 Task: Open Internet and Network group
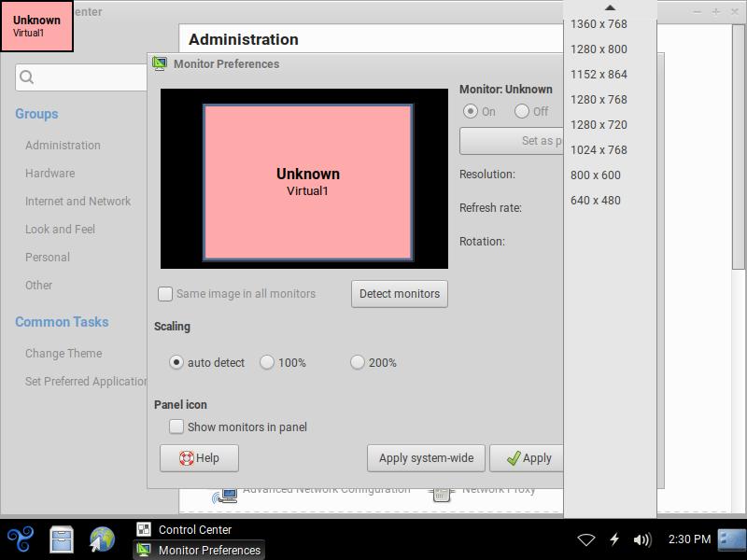pos(78,202)
